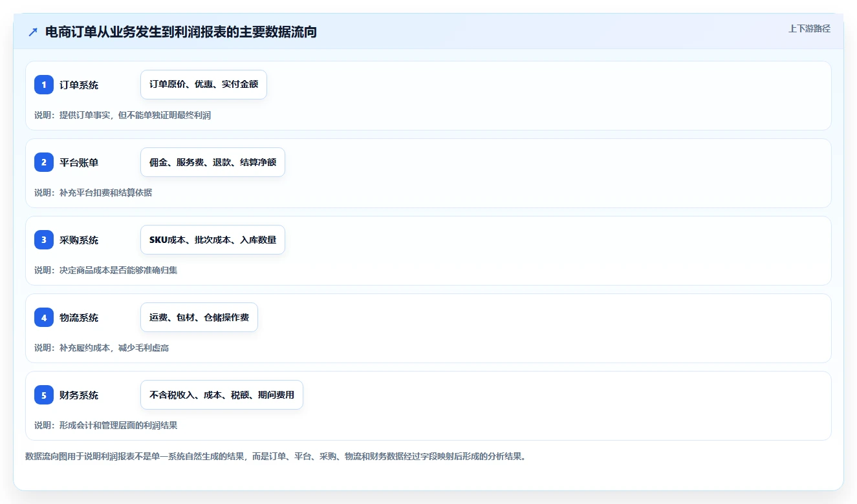Click the step 5 number badge
Viewport: 857px width, 504px height.
click(44, 395)
